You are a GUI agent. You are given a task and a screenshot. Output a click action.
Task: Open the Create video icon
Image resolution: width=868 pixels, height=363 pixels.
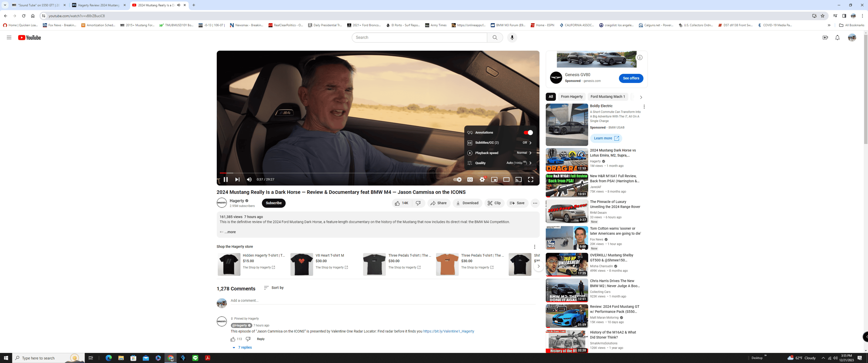point(825,38)
